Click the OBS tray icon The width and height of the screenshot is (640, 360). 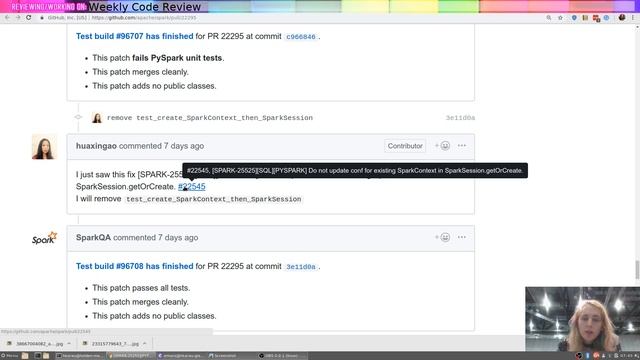click(x=578, y=356)
